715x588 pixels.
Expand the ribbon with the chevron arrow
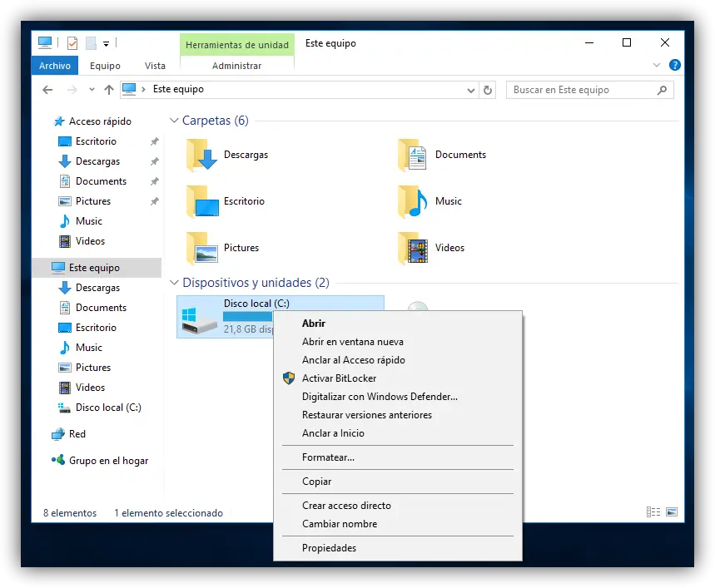[x=657, y=65]
